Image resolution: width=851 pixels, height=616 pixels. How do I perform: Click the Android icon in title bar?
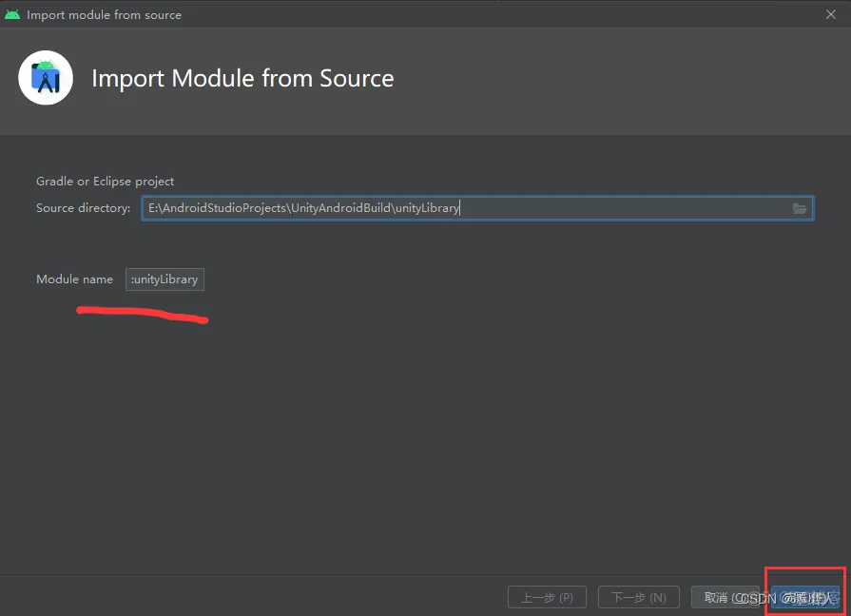point(12,14)
